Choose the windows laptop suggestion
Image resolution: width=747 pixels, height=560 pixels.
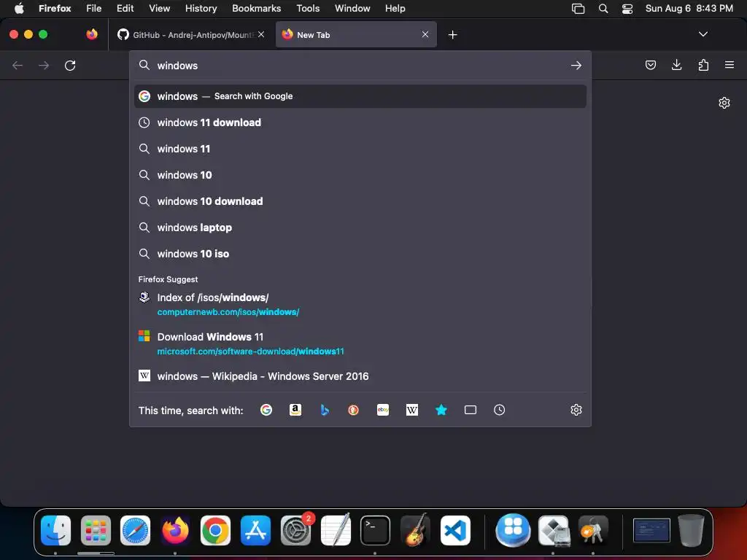(x=360, y=227)
